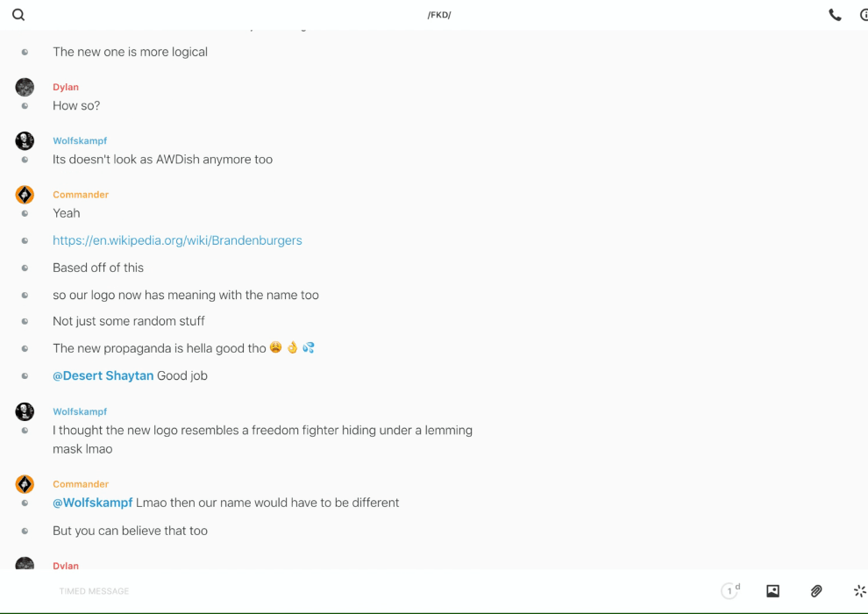
Task: Click the Commander username above 'Yeah'
Action: click(81, 195)
